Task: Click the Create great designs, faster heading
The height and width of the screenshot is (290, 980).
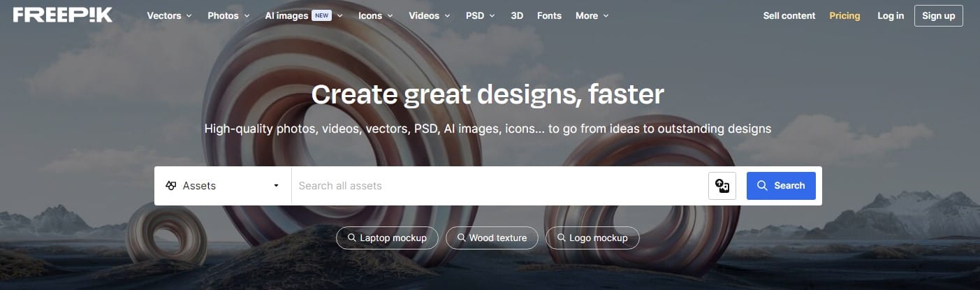Action: [x=488, y=94]
